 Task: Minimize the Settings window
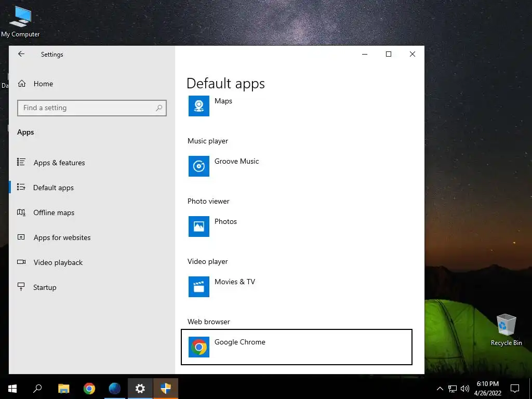(x=365, y=54)
